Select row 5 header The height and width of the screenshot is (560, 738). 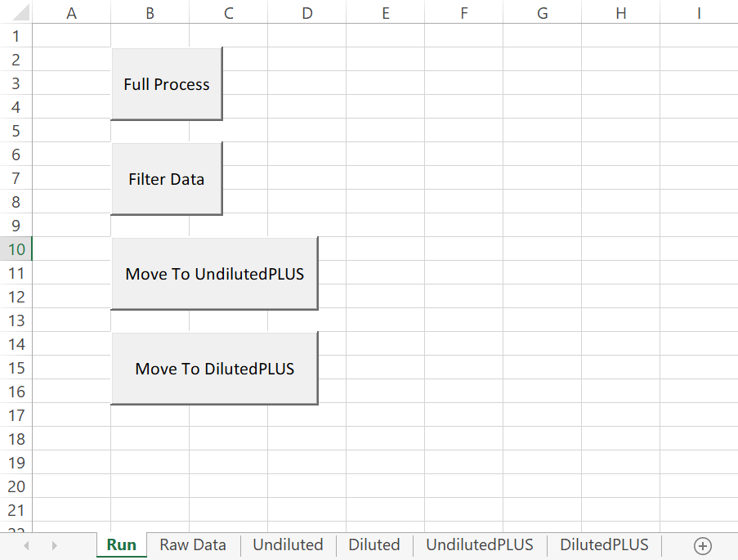(16, 131)
